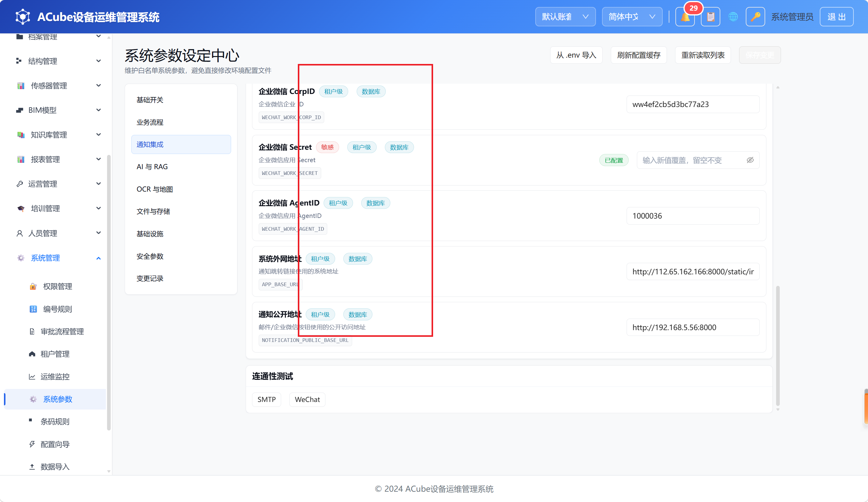Expand the 传感器管理 menu chevron
This screenshot has width=868, height=502.
coord(99,85)
